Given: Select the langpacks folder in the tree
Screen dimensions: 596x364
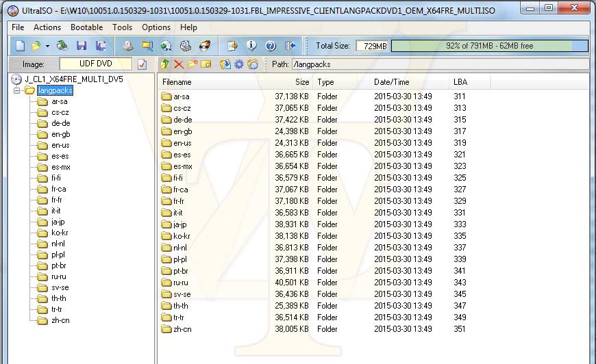Looking at the screenshot, I should (55, 90).
